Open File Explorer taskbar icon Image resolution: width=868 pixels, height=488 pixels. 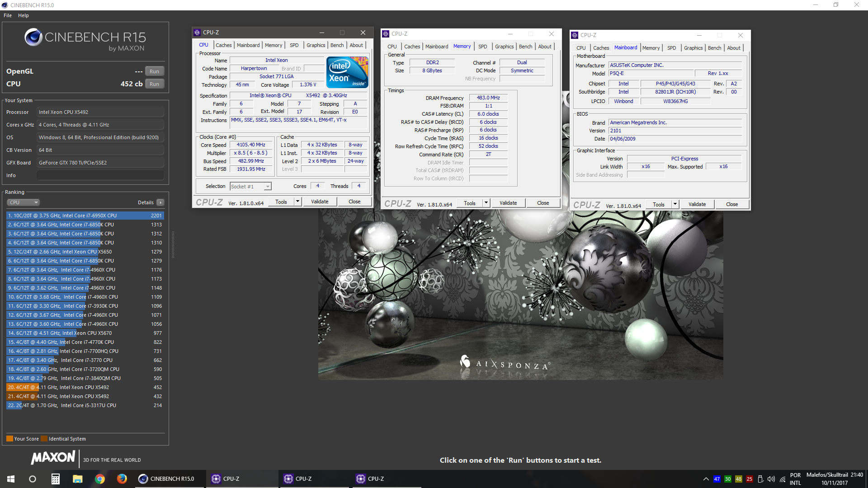point(77,479)
